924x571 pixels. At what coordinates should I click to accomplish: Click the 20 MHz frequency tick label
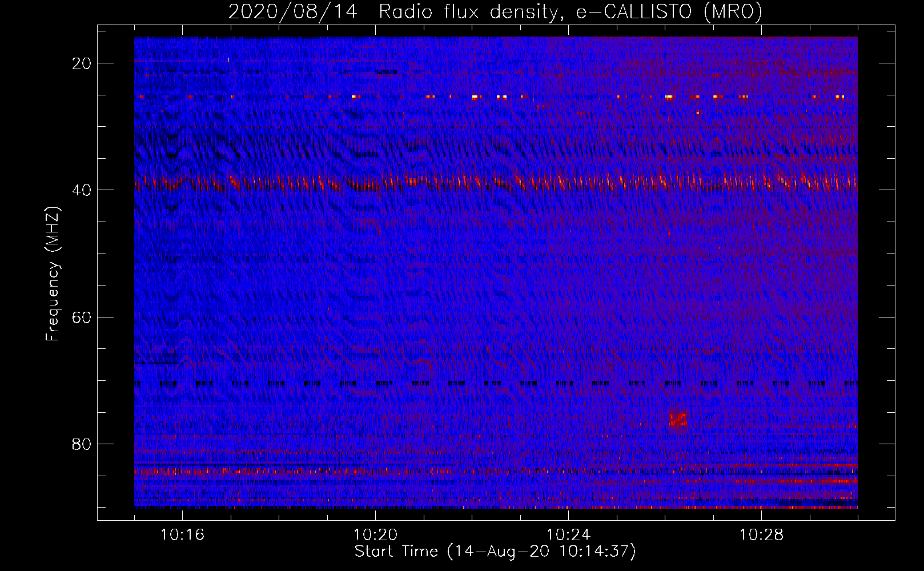tap(82, 63)
